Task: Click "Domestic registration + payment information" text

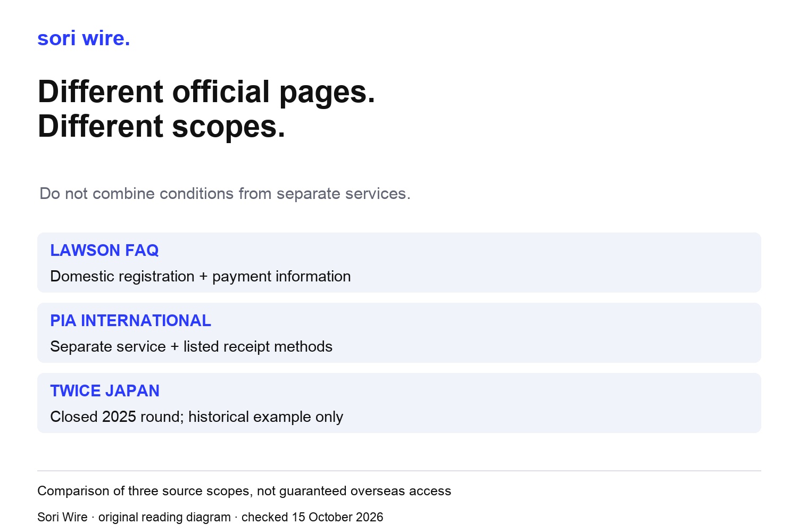Action: pos(201,277)
